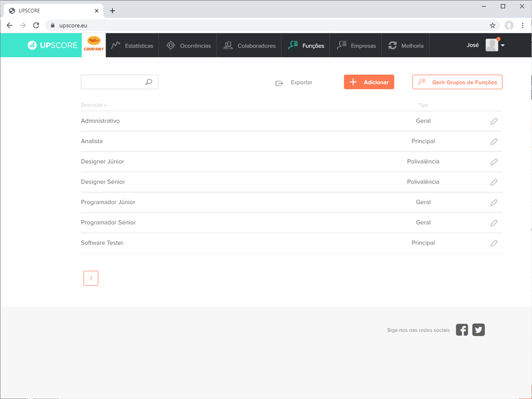Open a new browser tab
This screenshot has width=532, height=399.
[112, 11]
